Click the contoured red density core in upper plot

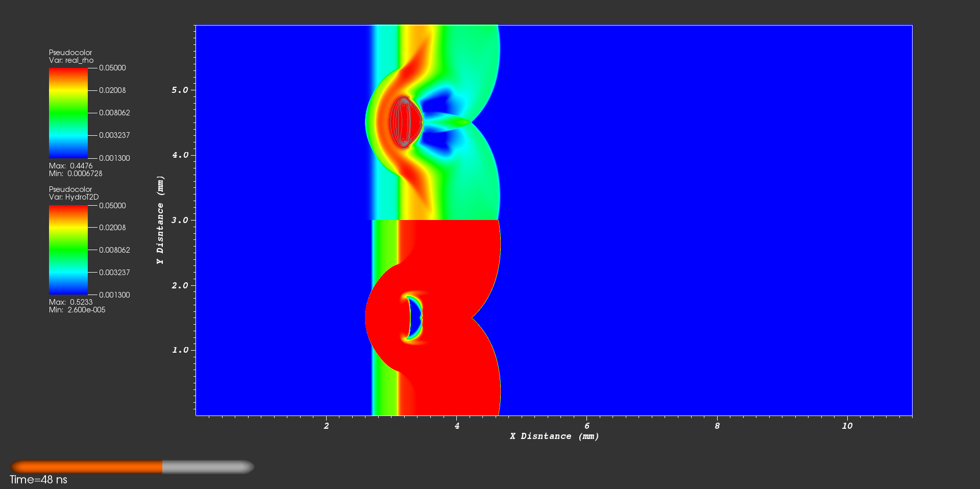click(x=405, y=122)
